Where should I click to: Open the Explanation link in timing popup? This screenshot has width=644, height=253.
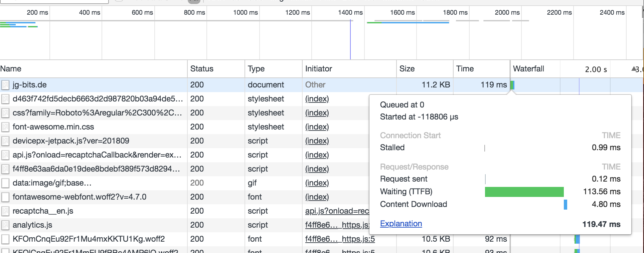pyautogui.click(x=401, y=224)
